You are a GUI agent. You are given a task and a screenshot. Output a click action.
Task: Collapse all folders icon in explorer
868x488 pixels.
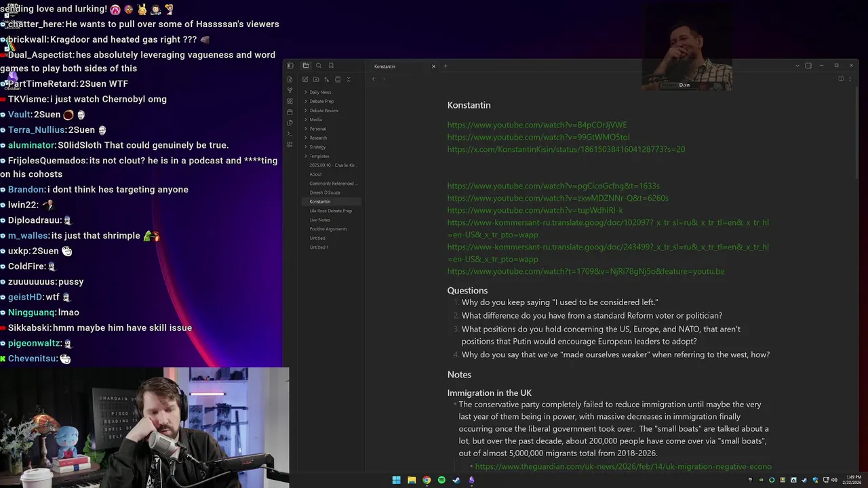349,79
